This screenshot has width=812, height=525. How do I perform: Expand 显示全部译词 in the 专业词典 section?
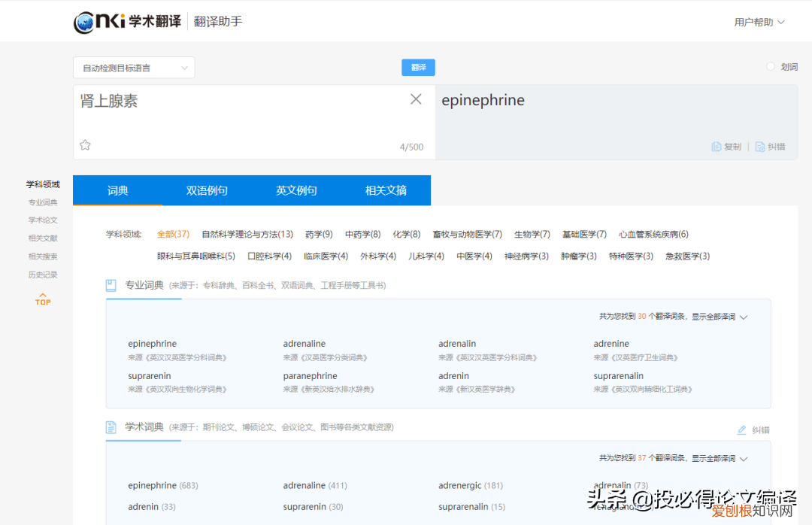point(720,317)
